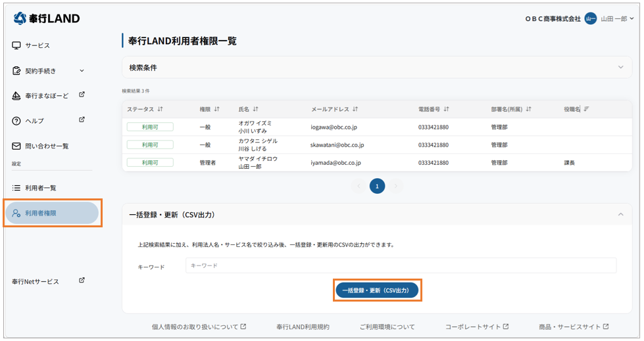Click the monitor icon beside サービス
This screenshot has width=644, height=341.
coord(16,45)
